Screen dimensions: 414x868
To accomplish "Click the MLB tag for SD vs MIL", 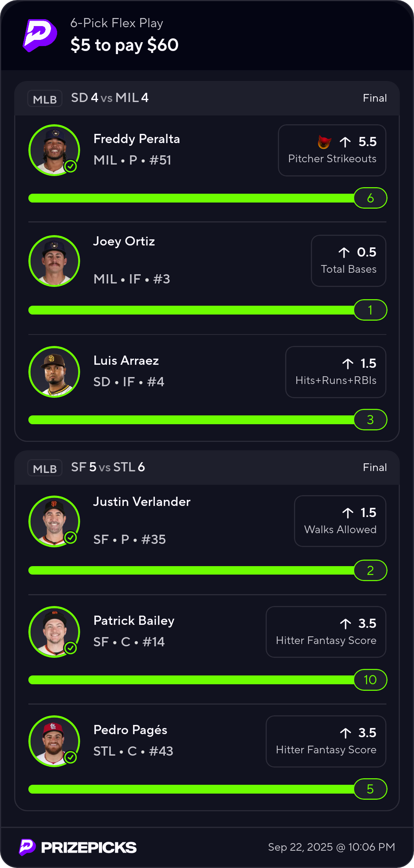I will point(45,99).
